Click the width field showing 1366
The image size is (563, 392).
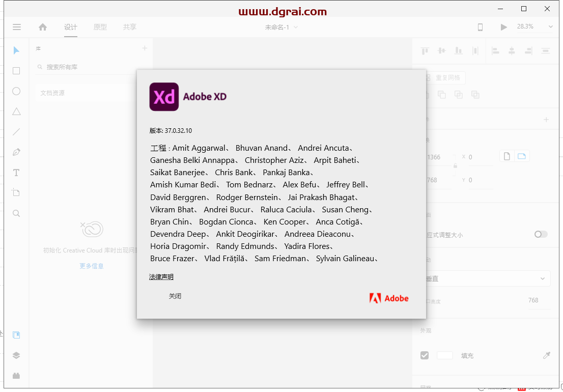tap(438, 157)
